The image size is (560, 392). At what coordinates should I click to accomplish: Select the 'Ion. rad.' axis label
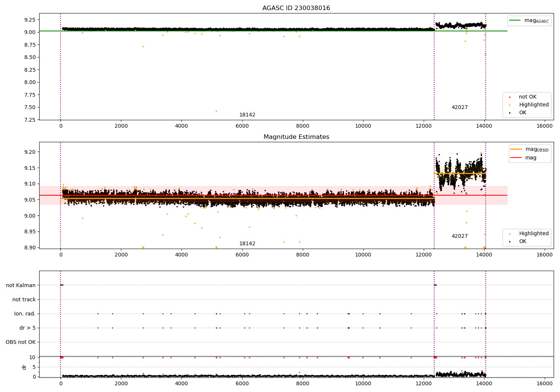point(25,314)
